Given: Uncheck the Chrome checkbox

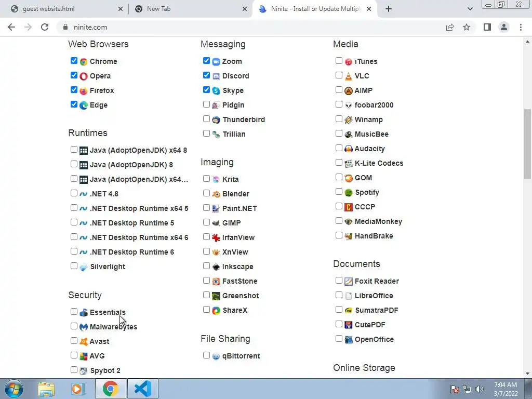Looking at the screenshot, I should (74, 61).
